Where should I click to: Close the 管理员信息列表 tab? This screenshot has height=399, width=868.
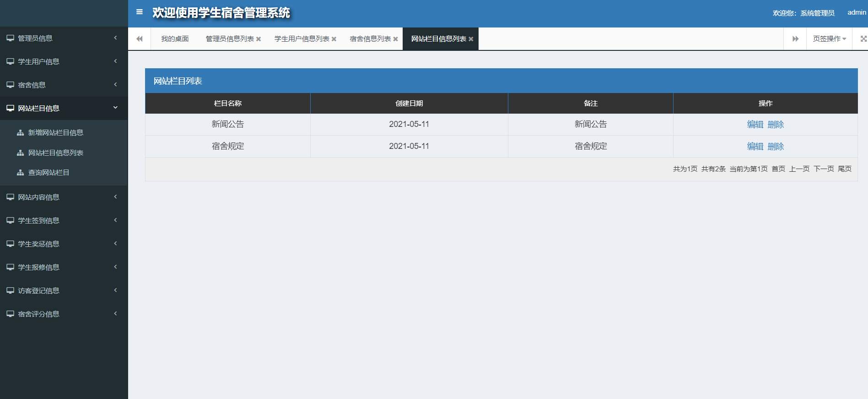pyautogui.click(x=259, y=39)
